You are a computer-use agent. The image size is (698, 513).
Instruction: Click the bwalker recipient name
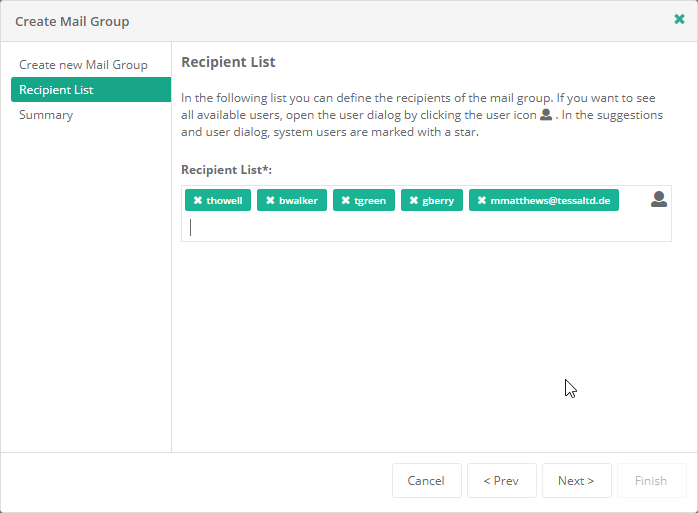point(298,201)
